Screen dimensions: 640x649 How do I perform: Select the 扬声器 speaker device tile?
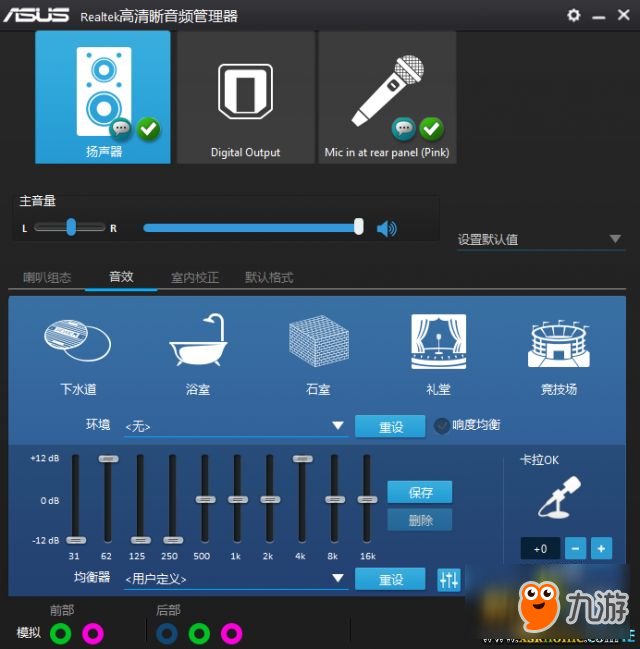coord(103,97)
